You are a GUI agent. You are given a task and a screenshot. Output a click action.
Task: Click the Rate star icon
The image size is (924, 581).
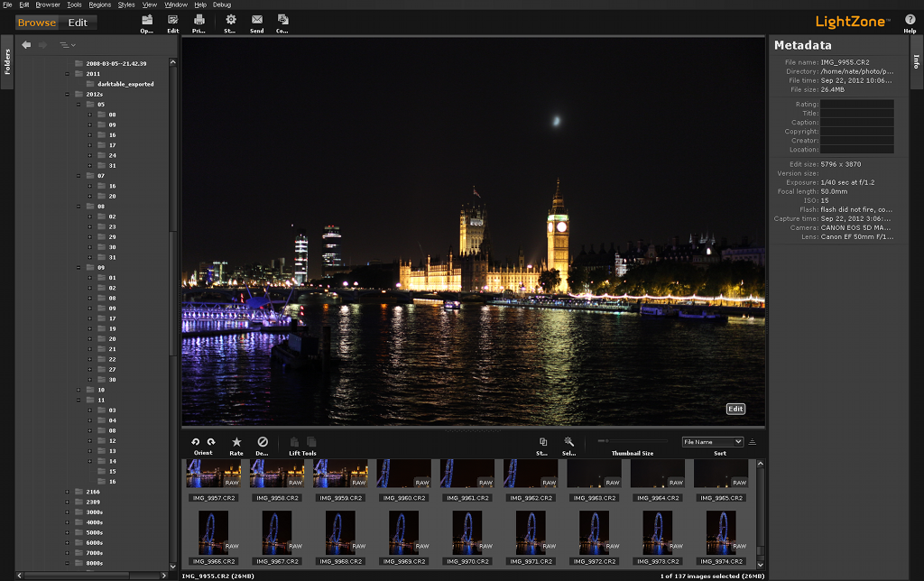pos(236,441)
